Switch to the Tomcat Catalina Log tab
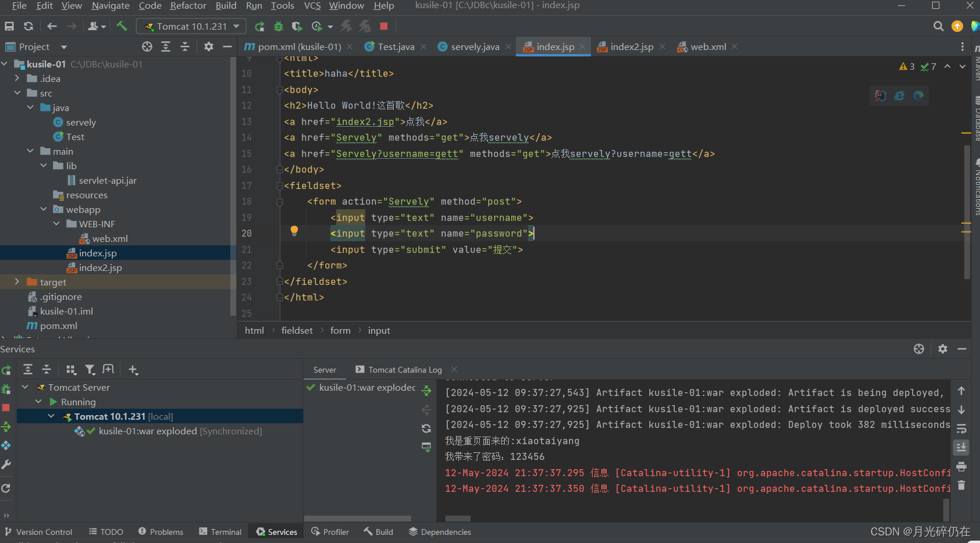Screen dimensions: 980x543 pos(405,370)
